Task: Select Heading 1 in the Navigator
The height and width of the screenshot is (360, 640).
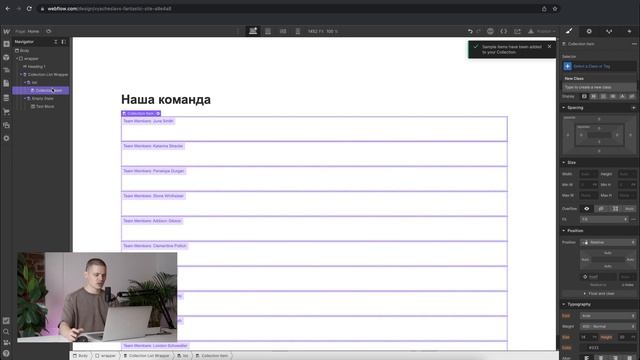Action: click(36, 67)
